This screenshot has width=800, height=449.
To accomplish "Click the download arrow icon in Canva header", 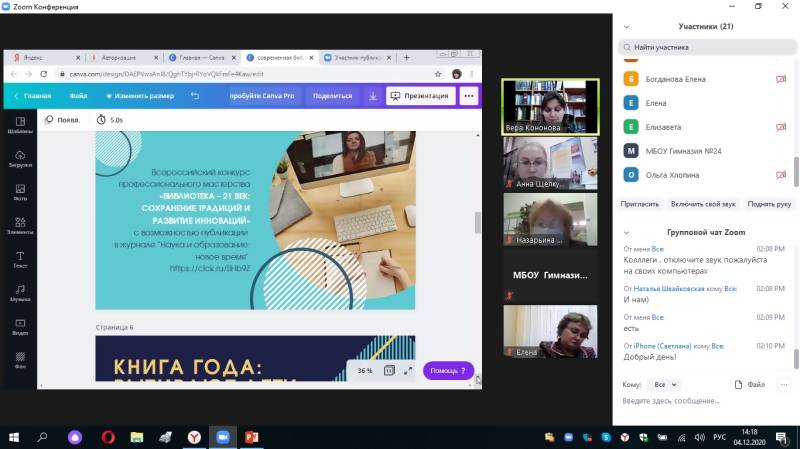I will coord(372,96).
